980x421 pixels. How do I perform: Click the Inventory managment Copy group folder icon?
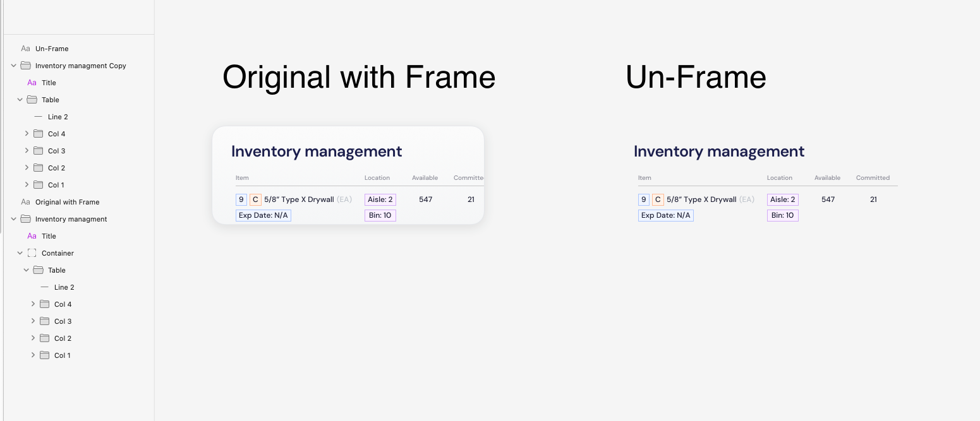25,66
